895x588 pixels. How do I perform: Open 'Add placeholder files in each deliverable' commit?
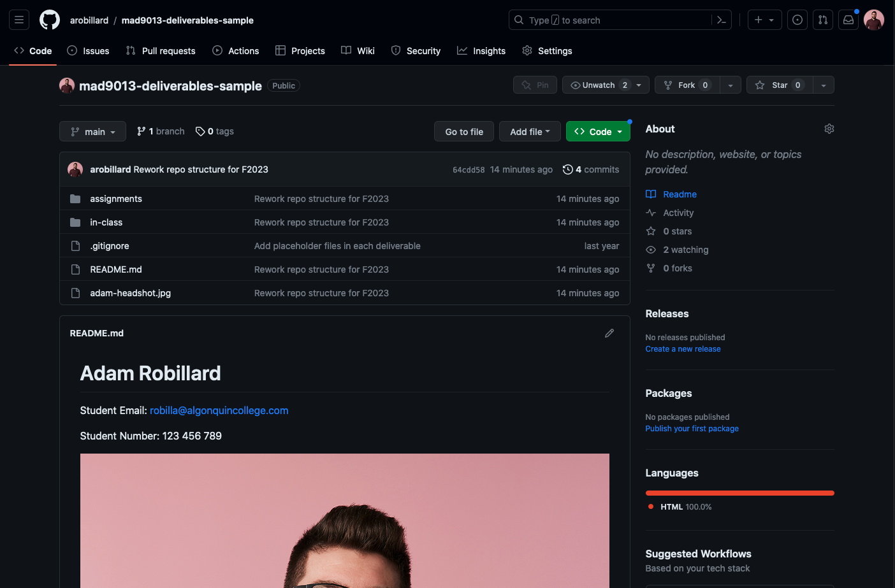click(337, 246)
